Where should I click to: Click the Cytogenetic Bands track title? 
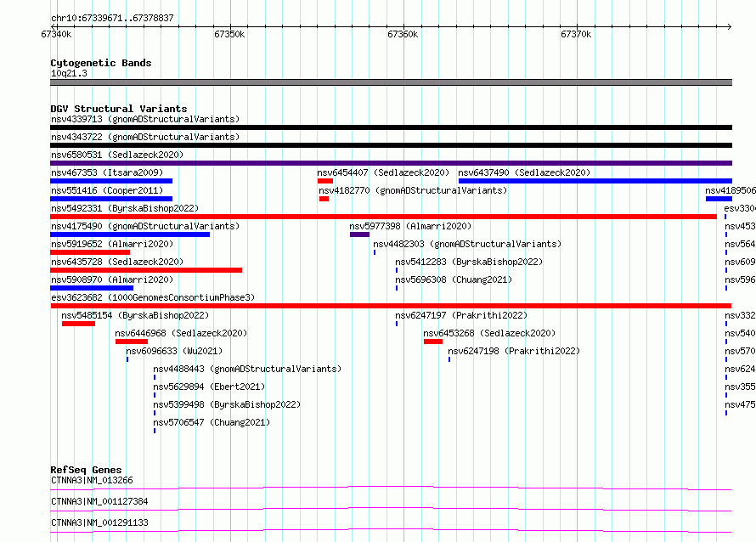(101, 63)
